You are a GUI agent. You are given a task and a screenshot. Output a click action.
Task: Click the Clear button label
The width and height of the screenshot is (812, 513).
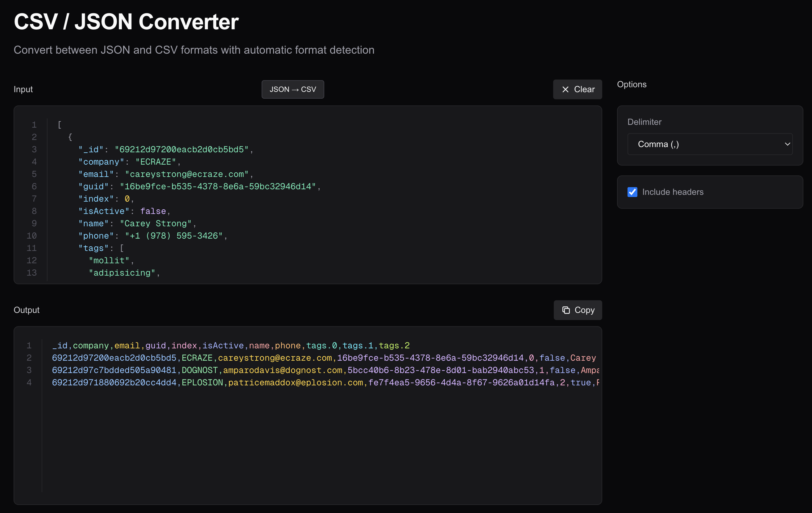click(x=584, y=89)
